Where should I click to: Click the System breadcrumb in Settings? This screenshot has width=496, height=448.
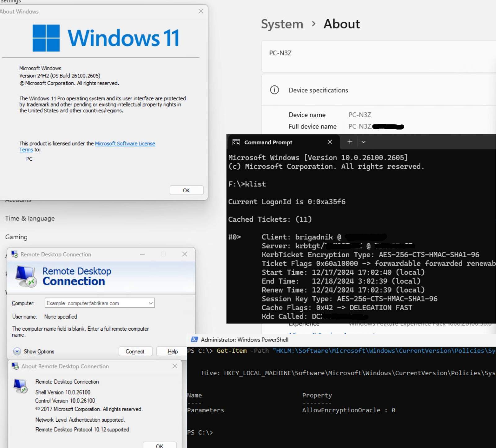(x=282, y=24)
